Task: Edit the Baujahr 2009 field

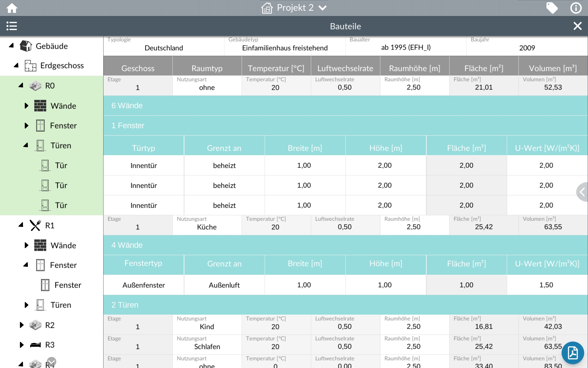Action: 527,48
